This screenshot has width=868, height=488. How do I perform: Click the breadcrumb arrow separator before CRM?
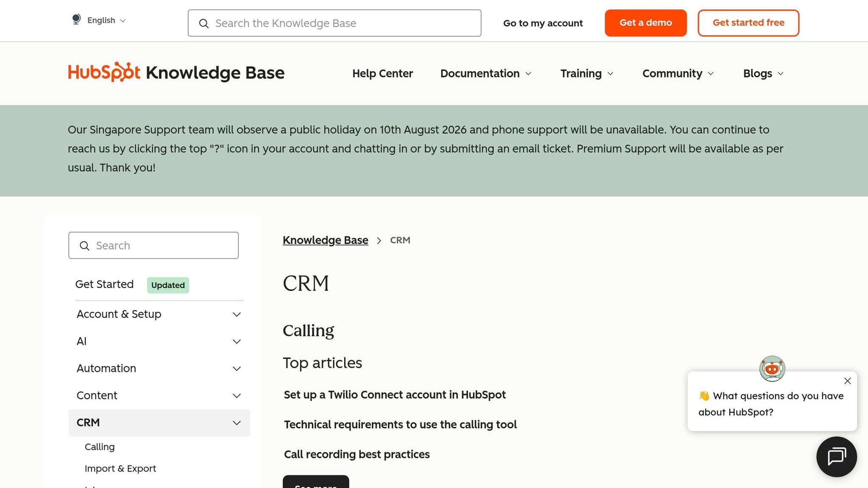379,241
